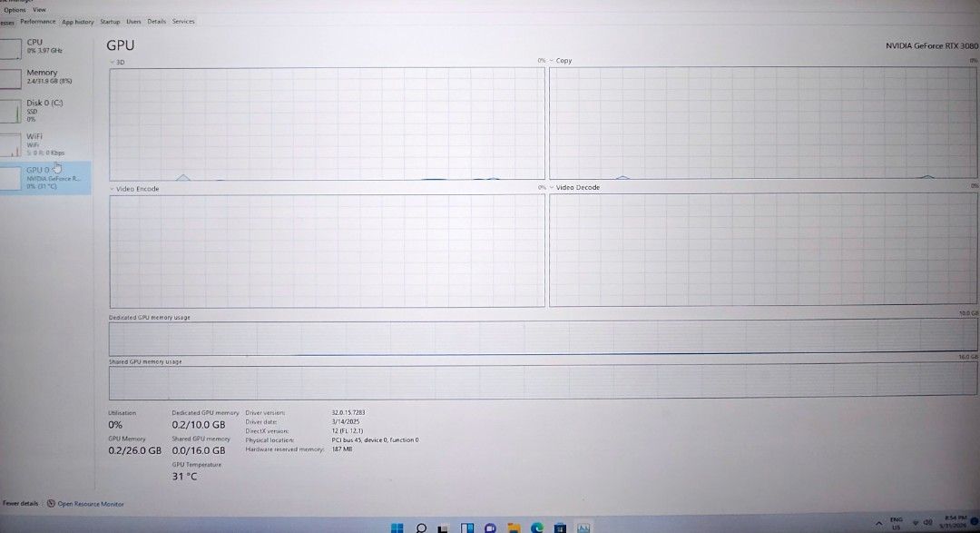980x533 pixels.
Task: Show hidden system tray icons
Action: (878, 523)
